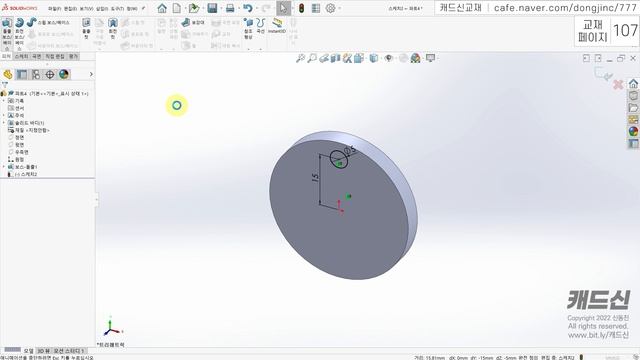Open Apply Scene icon
Viewport: 640px width, 360px height.
416,58
